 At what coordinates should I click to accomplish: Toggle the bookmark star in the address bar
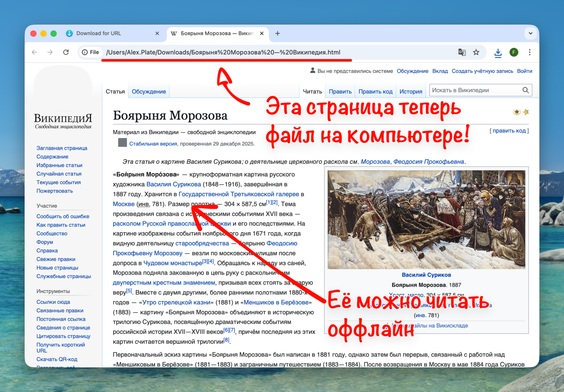click(476, 52)
